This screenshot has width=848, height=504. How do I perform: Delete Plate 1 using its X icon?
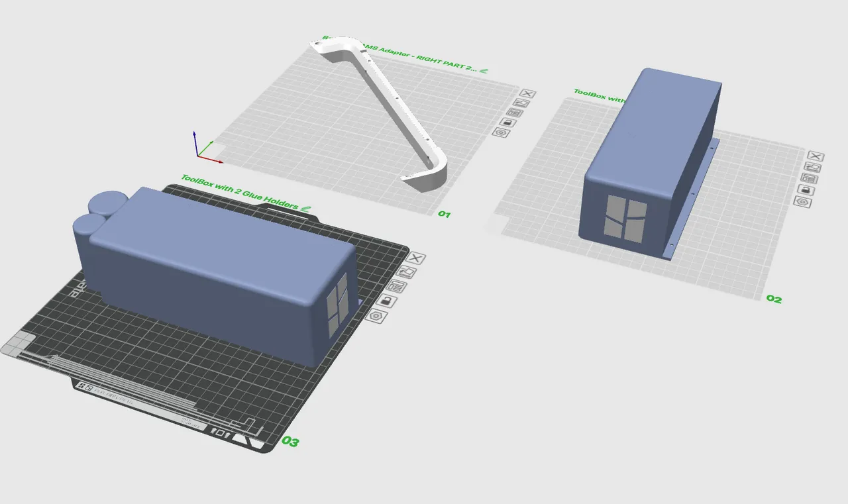tap(527, 93)
